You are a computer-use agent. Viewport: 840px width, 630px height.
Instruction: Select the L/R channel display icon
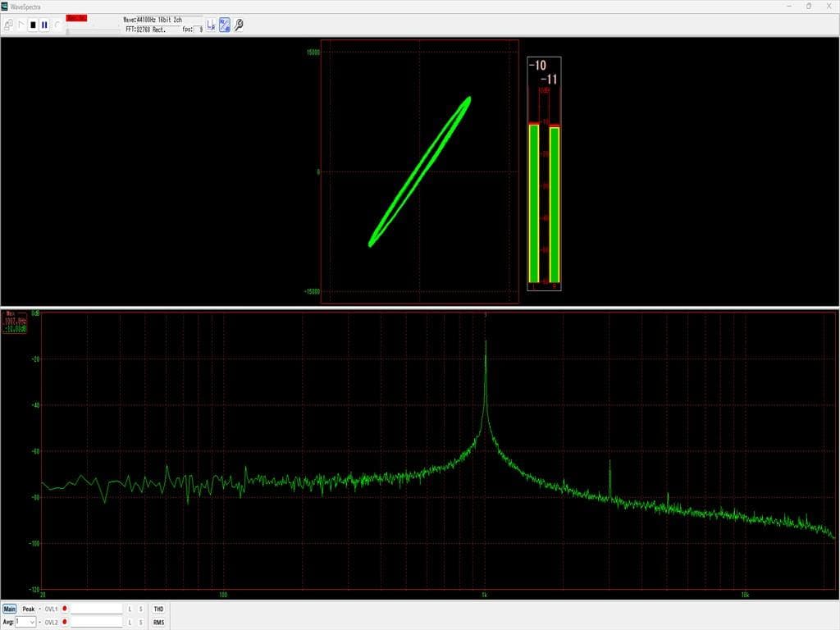210,25
